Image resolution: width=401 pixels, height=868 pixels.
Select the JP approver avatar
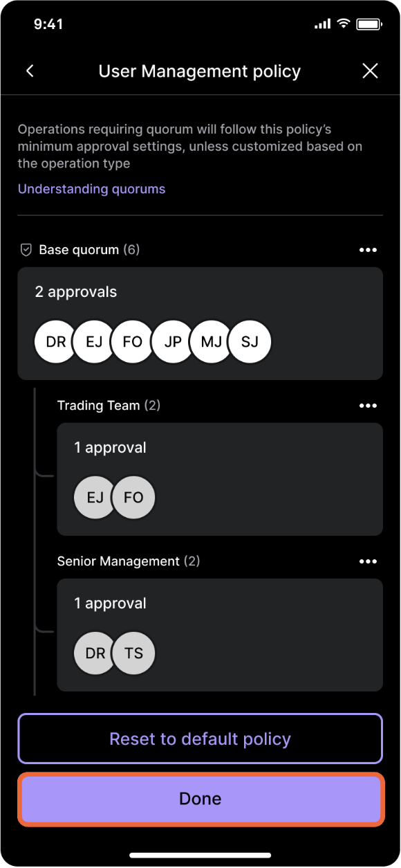point(173,341)
